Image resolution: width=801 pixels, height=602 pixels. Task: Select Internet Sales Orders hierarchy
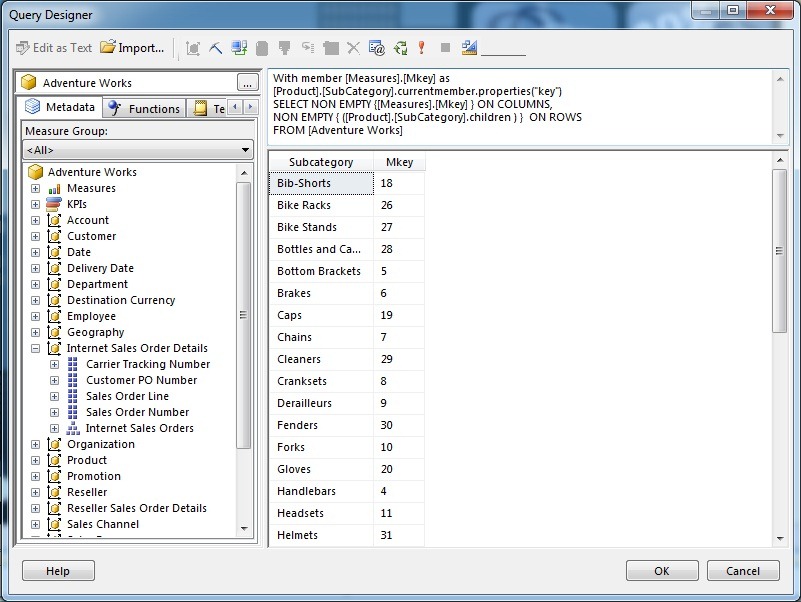coord(139,428)
